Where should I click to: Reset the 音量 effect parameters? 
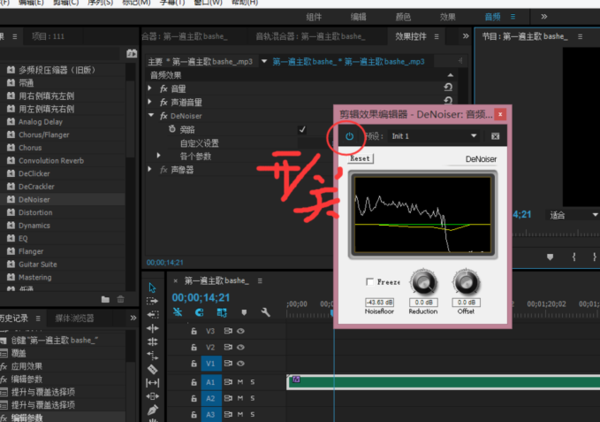tap(448, 88)
